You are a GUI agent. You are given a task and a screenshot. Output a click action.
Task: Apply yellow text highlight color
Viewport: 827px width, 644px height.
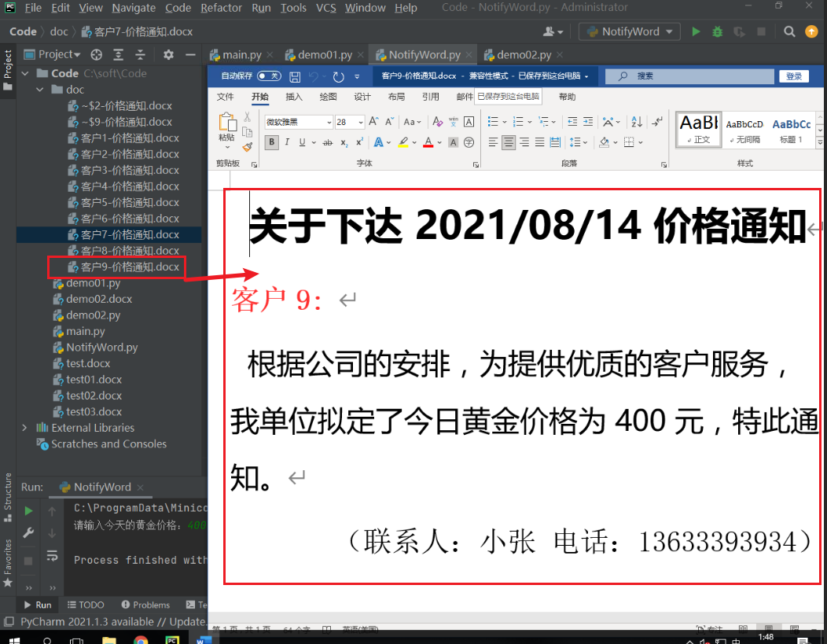pos(403,142)
